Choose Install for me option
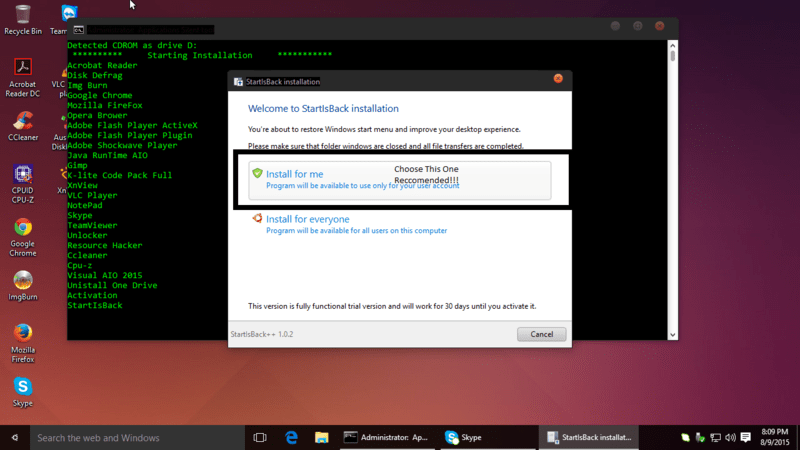The image size is (800, 450). [399, 180]
